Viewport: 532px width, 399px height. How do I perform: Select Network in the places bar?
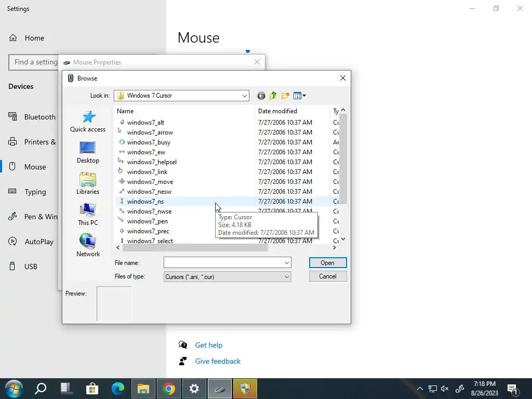88,245
